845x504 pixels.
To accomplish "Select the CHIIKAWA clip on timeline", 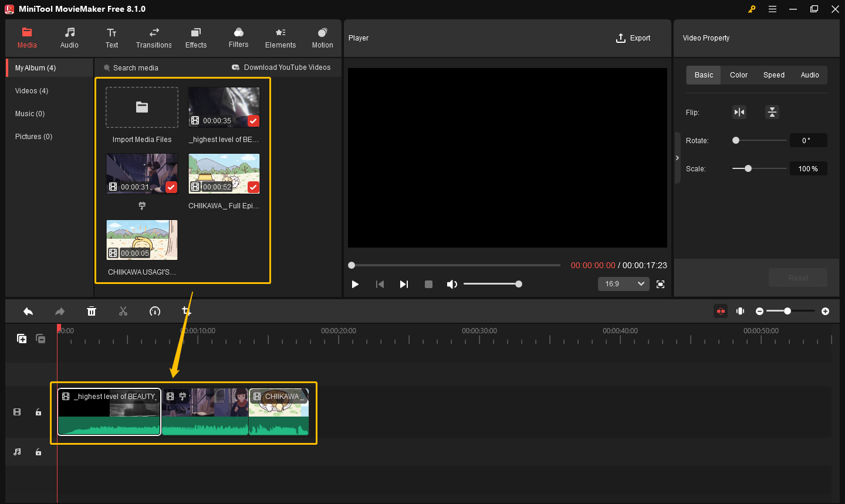I will tap(279, 412).
